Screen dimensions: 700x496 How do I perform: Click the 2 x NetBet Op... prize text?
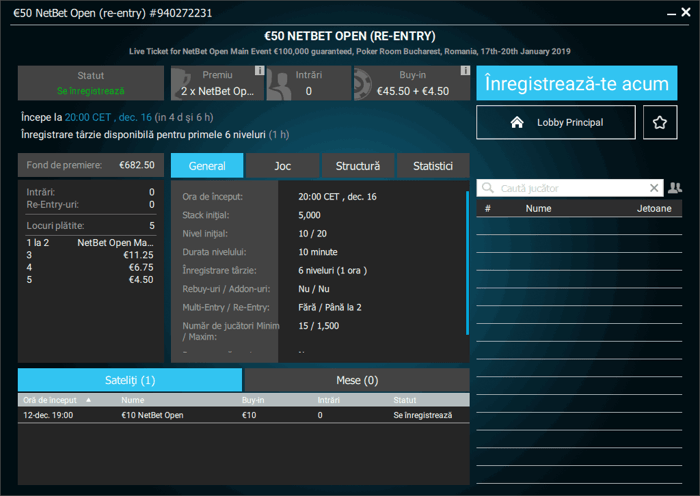(x=217, y=91)
